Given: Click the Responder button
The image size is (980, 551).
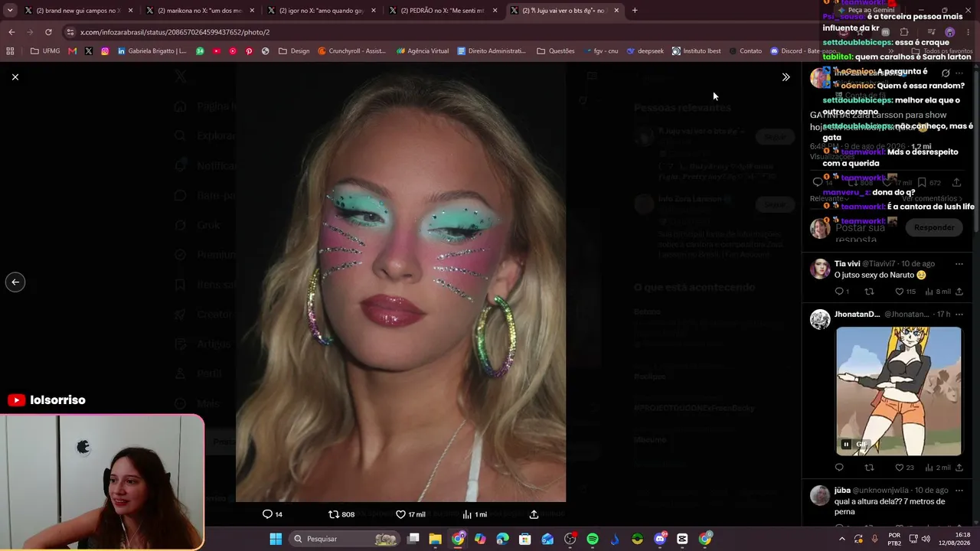Looking at the screenshot, I should tap(934, 227).
